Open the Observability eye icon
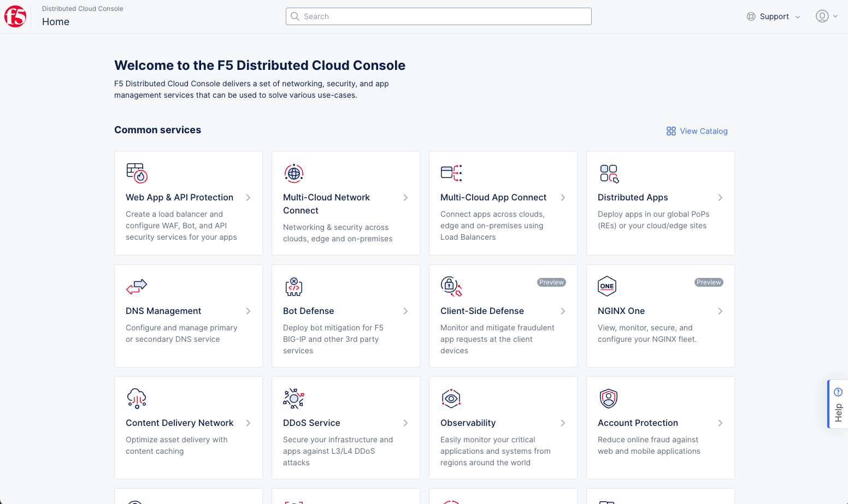 [x=451, y=398]
